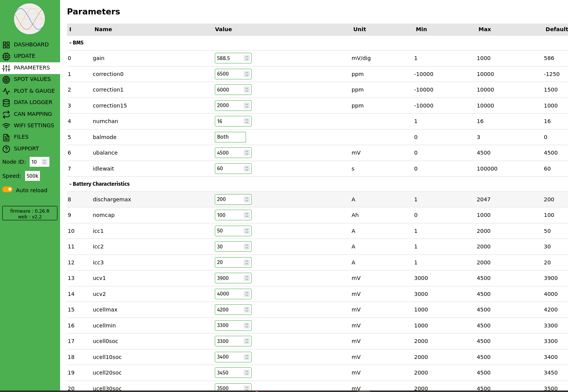Open WiFi Settings signal icon
Viewport: 568px width, 392px height.
[6, 126]
